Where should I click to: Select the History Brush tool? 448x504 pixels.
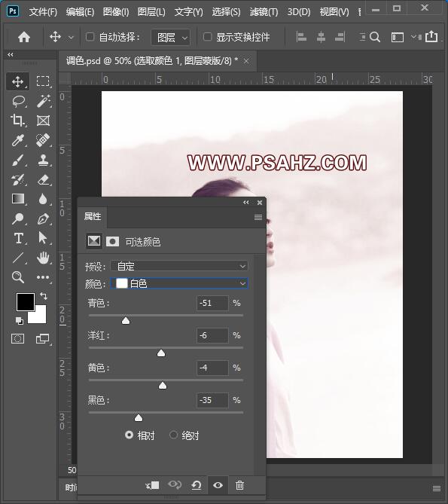pyautogui.click(x=17, y=180)
